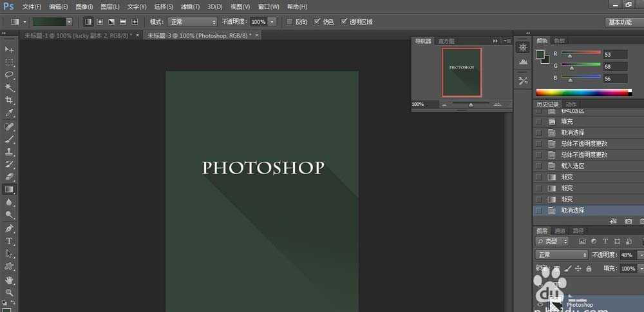644x312 pixels.
Task: Select the Lasso tool
Action: pos(9,75)
